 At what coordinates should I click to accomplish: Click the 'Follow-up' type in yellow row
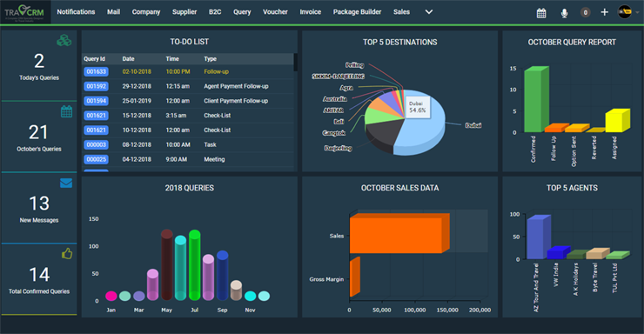coord(216,72)
